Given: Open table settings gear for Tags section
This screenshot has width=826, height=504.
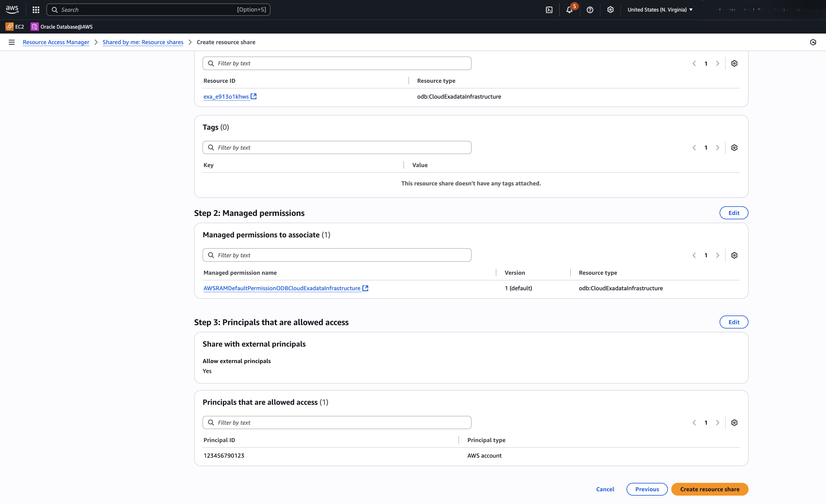Looking at the screenshot, I should [734, 147].
